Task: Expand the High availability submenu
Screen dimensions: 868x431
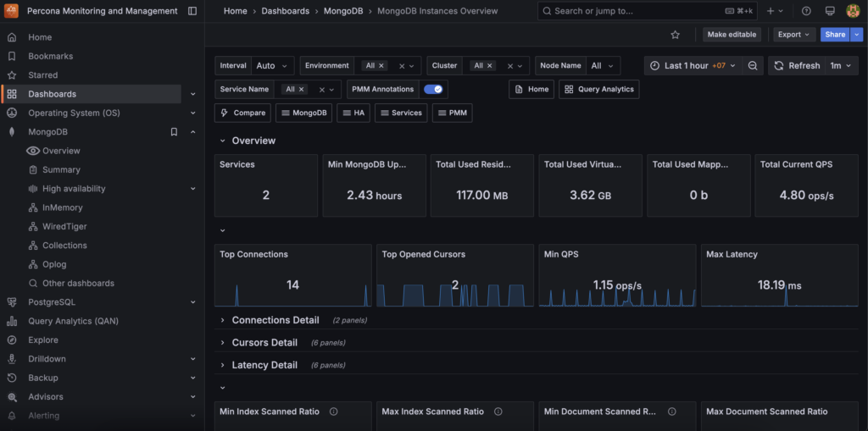Action: (192, 189)
